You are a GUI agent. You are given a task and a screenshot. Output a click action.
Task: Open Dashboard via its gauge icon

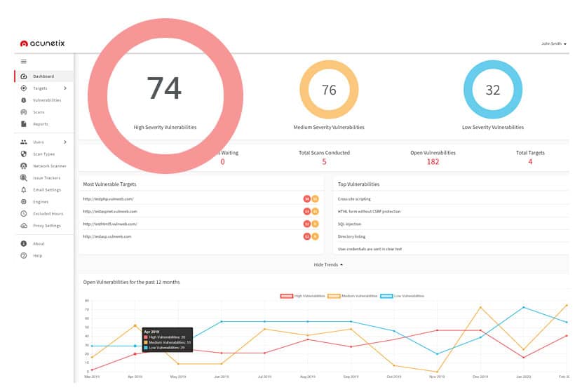[x=24, y=76]
